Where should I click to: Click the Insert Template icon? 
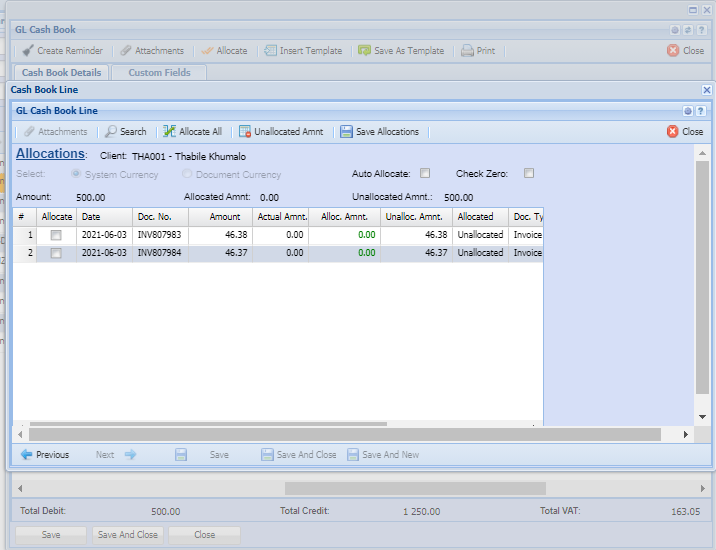[x=270, y=51]
